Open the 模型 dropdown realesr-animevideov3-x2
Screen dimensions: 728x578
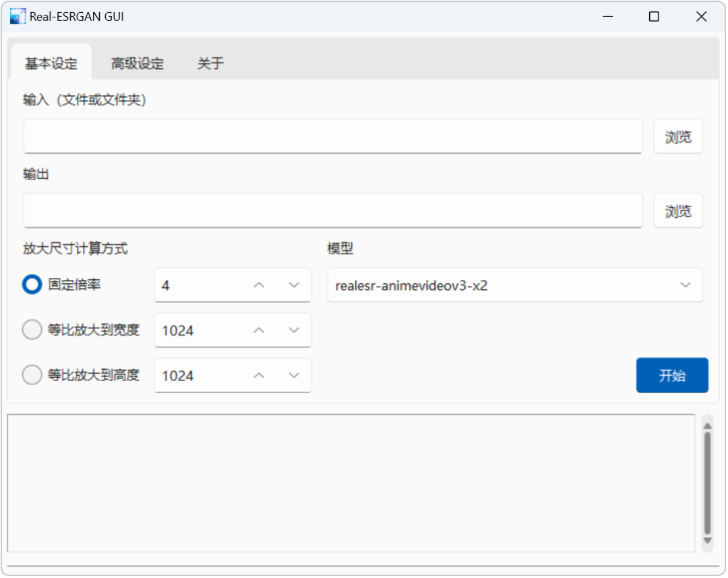(x=515, y=285)
